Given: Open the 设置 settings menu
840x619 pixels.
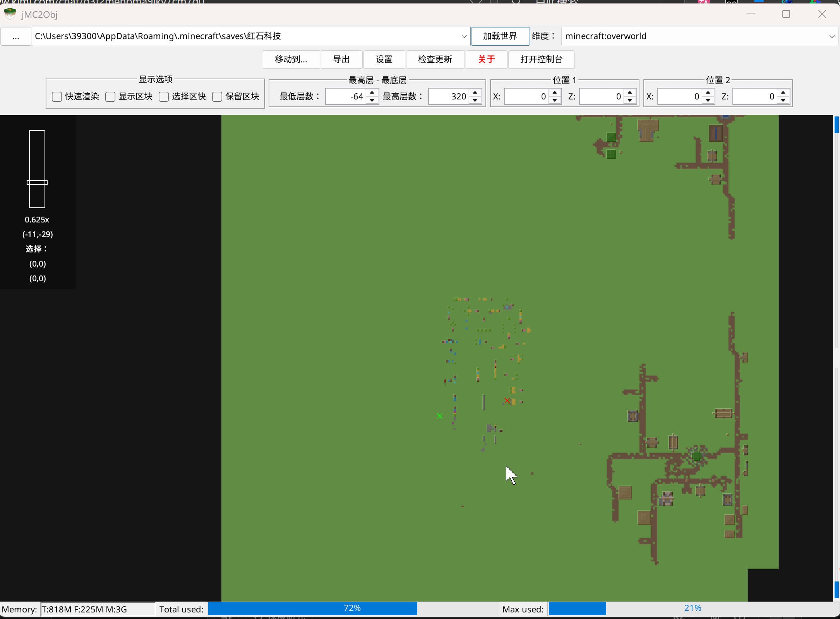Looking at the screenshot, I should point(384,59).
